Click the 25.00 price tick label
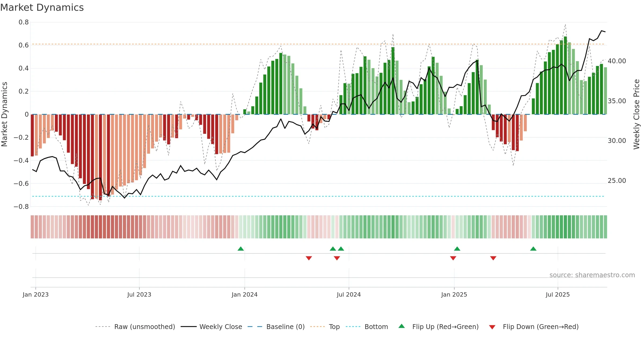 pos(617,180)
